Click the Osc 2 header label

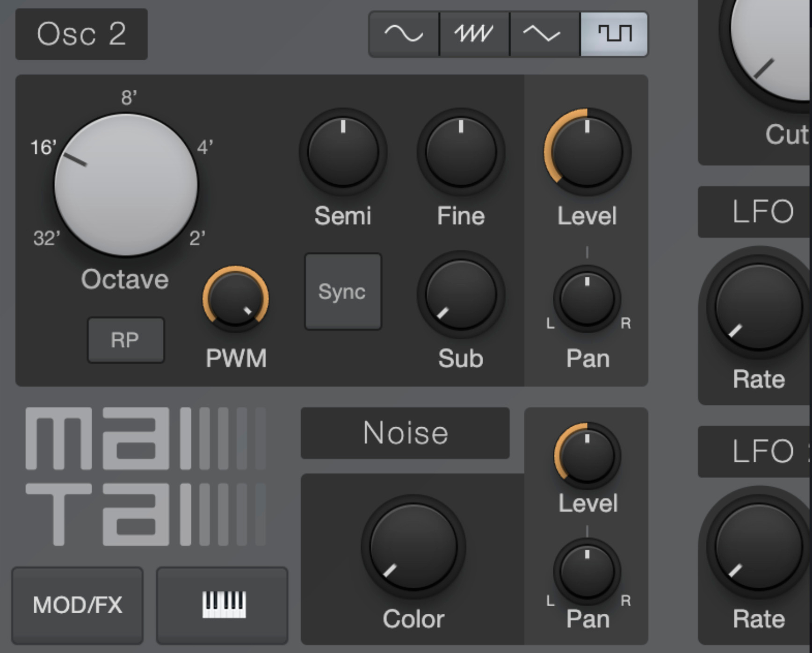[81, 34]
